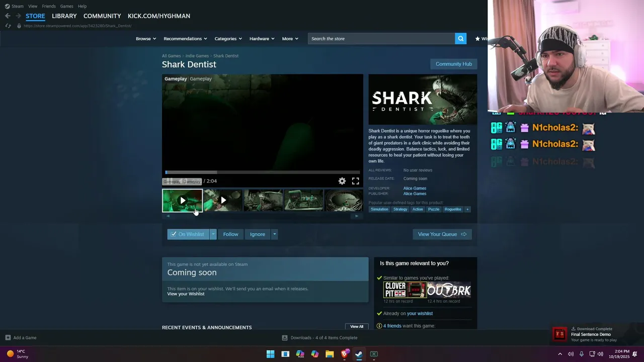Screen dimensions: 644x362
Task: Add a tag with plus button
Action: click(467, 209)
